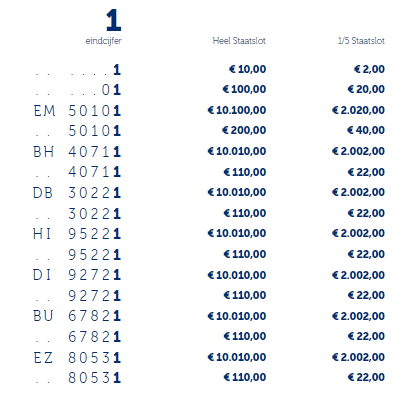The width and height of the screenshot is (408, 395).
Task: Select the '1/5 Staatslot' column header
Action: click(361, 41)
